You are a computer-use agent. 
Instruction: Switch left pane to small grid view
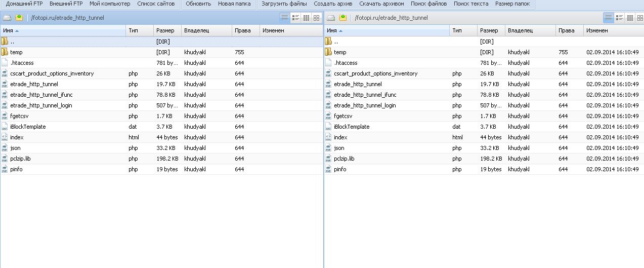click(x=306, y=18)
